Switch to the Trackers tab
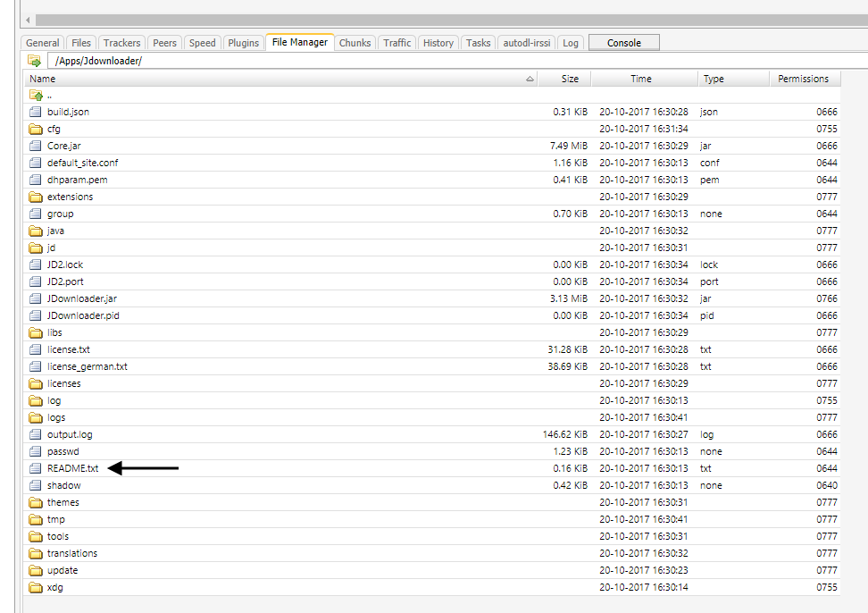Image resolution: width=868 pixels, height=613 pixels. pos(121,43)
